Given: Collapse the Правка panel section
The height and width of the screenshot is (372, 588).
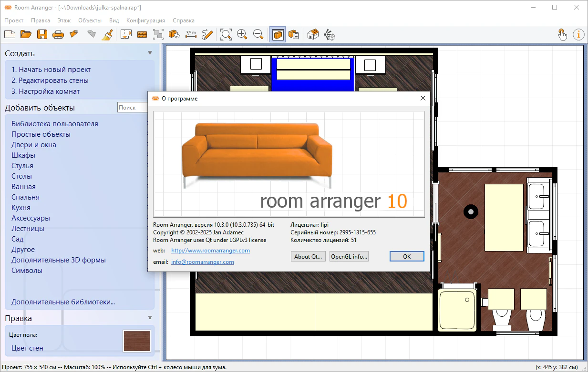Looking at the screenshot, I should pyautogui.click(x=150, y=318).
